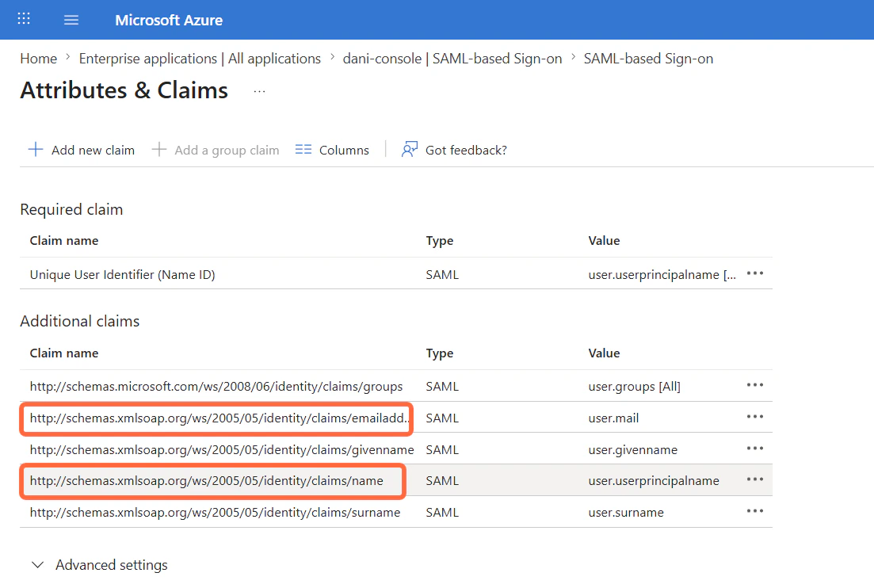Open dani-console | SAML-based Sign-on breadcrumb
Image resolution: width=874 pixels, height=588 pixels.
(452, 59)
